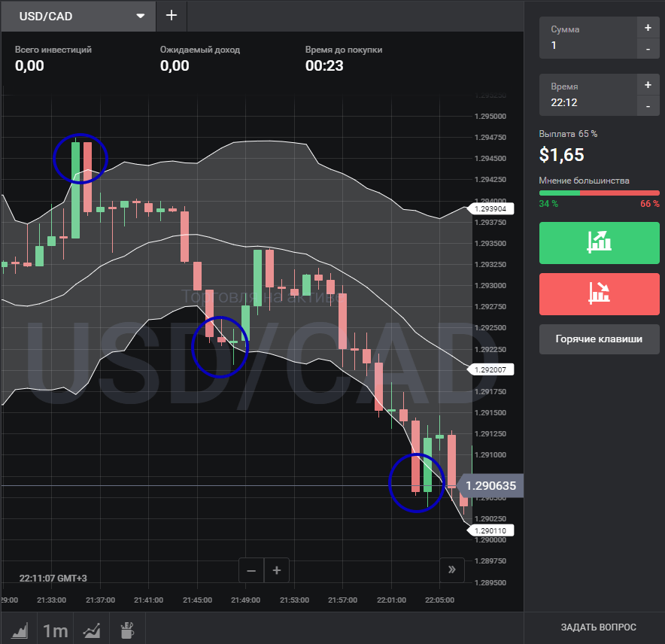Click the Сумма input field
The width and height of the screenshot is (665, 644).
(x=587, y=45)
